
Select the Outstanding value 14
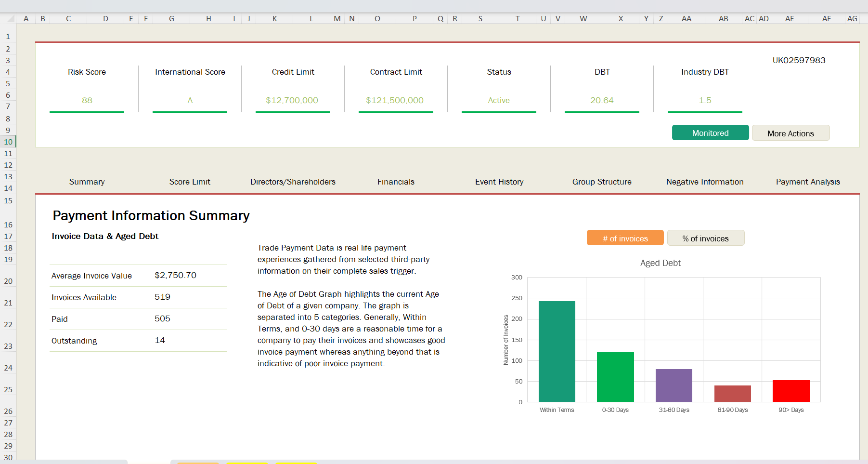pyautogui.click(x=160, y=340)
